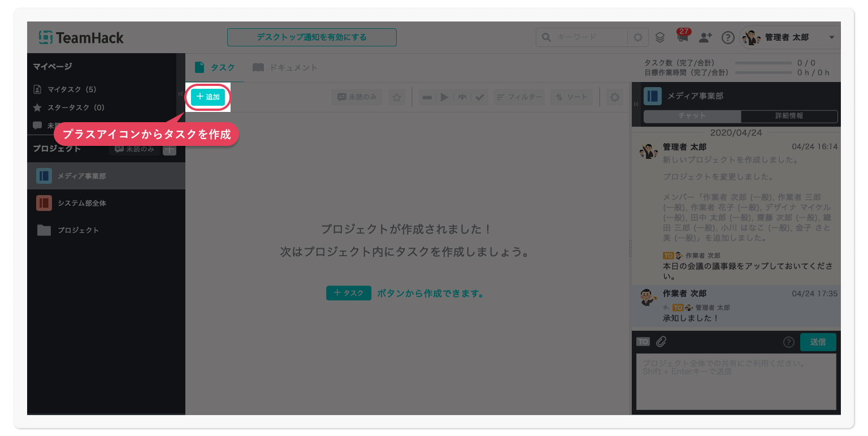Toggle the completed checkmark status filter

(480, 97)
